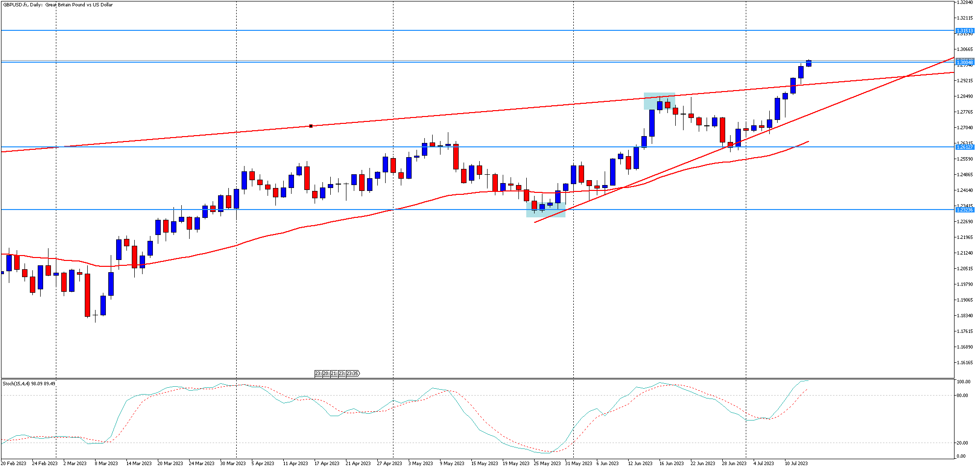
Task: Click the 22 Jun 2023 date label
Action: coord(703,463)
